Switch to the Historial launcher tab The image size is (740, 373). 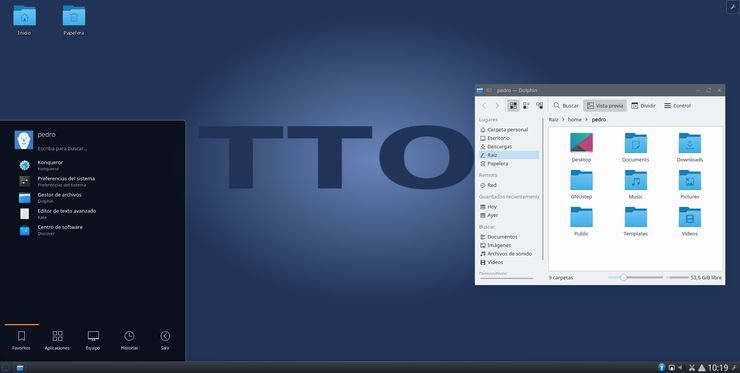tap(129, 340)
